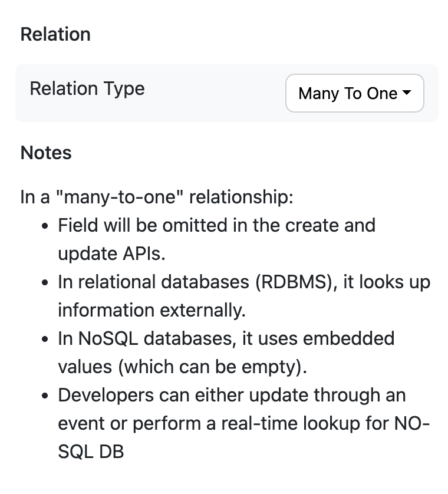Click the Notes heading
This screenshot has width=448, height=494.
46,153
